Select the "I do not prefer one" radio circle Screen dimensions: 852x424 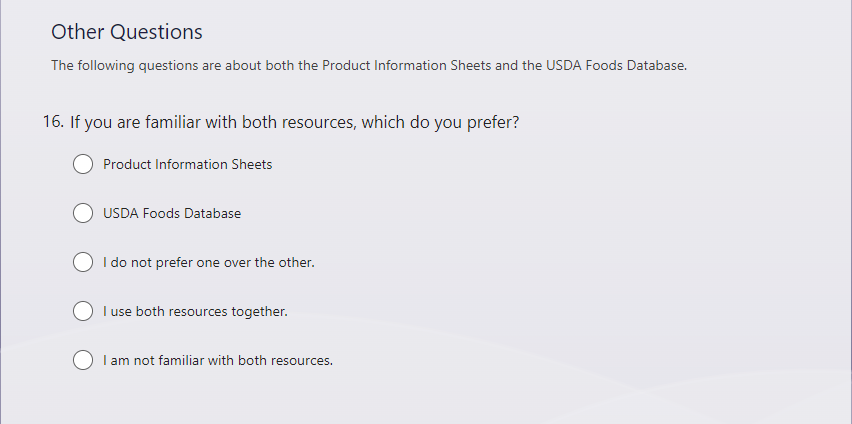pos(84,262)
